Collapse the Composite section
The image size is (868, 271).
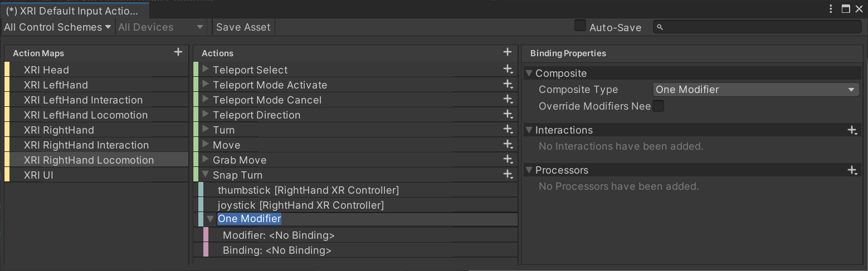(529, 73)
